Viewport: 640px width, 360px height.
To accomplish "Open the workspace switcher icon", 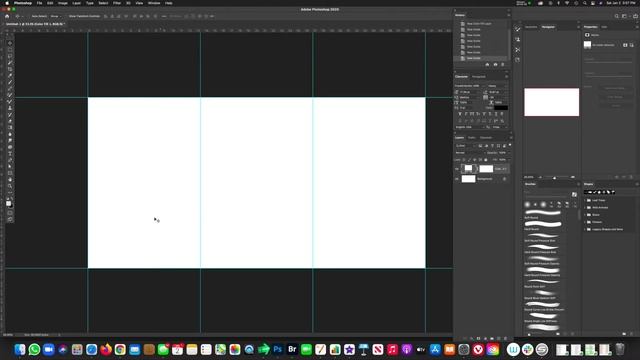I will pyautogui.click(x=624, y=16).
